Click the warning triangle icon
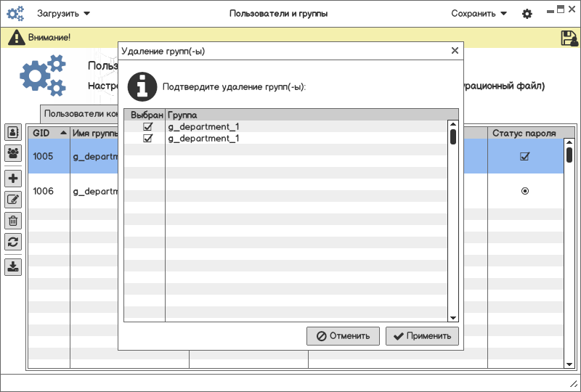581x392 pixels. coord(16,38)
